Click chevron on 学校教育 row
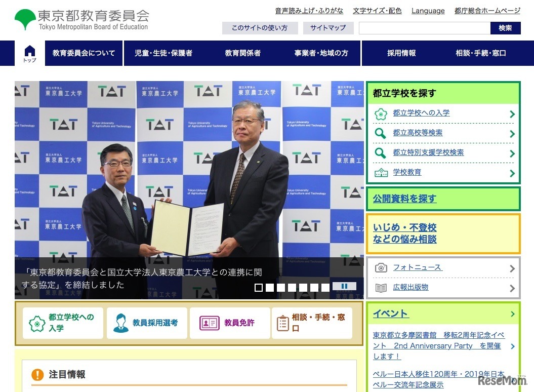Screen dimensions: 534x392 coord(512,174)
